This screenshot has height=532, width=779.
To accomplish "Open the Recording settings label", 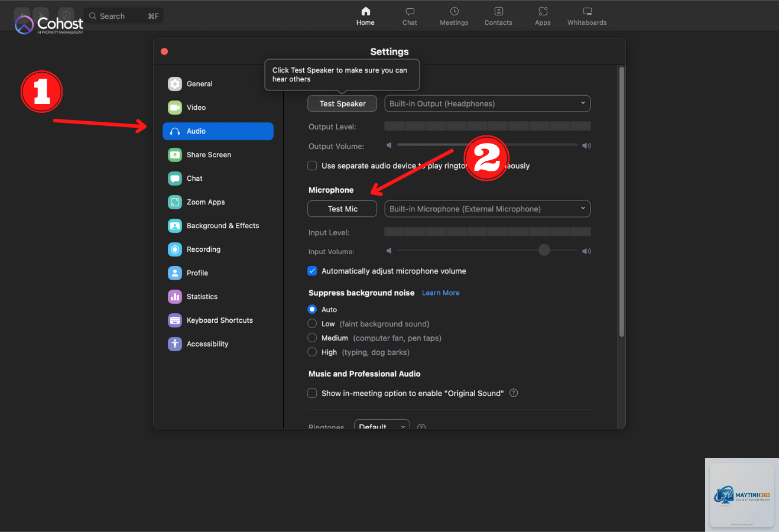I will coord(203,249).
